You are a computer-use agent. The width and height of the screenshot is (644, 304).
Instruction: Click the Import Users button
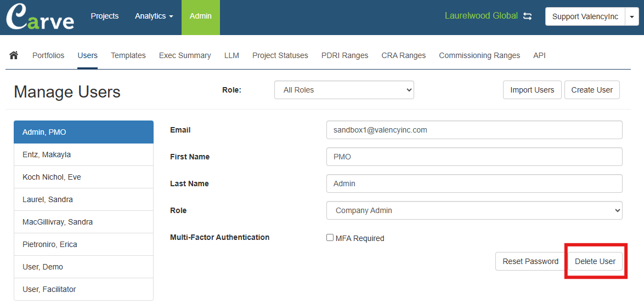point(532,90)
